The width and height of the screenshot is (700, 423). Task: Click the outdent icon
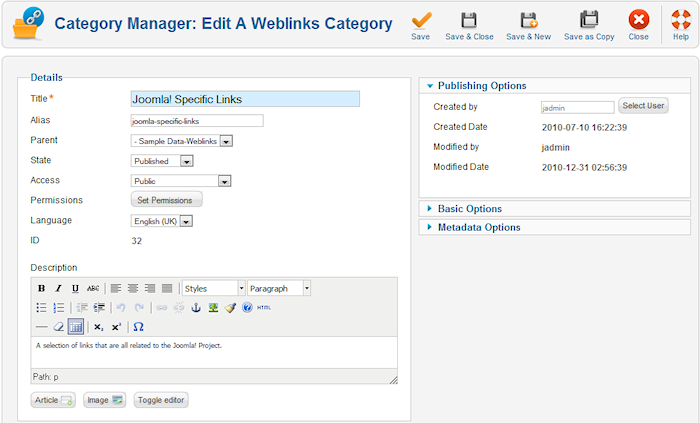82,307
